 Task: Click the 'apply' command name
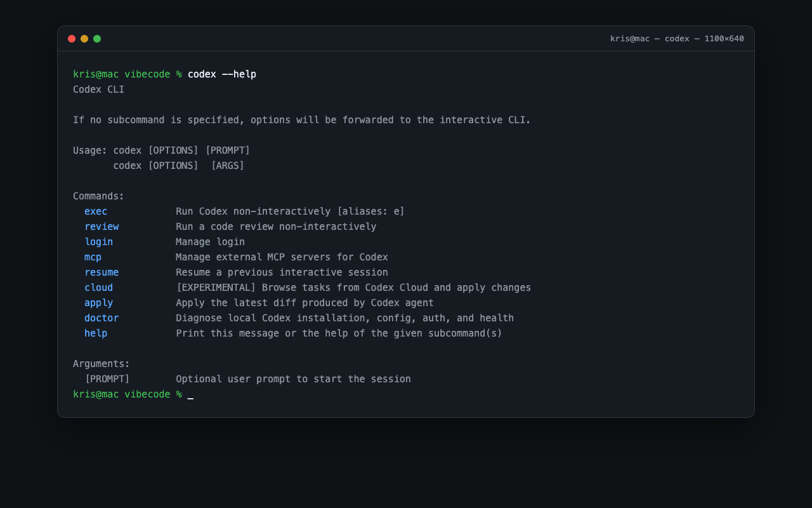click(99, 303)
